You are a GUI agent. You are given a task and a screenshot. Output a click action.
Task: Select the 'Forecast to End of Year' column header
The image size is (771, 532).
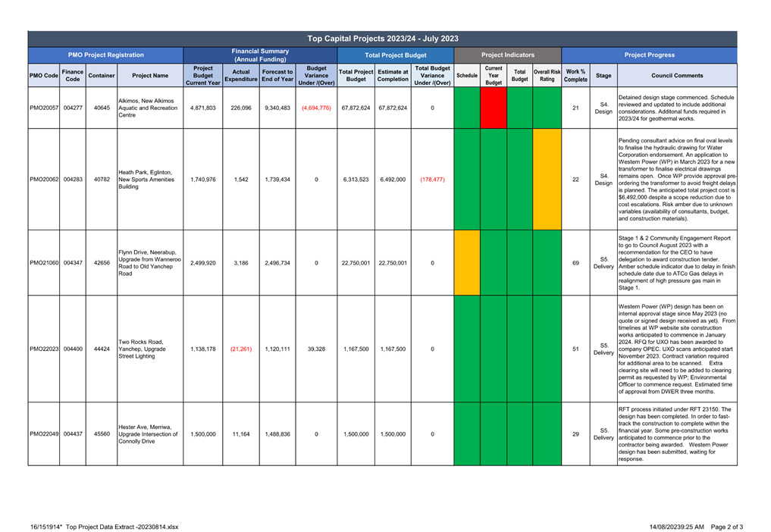277,76
